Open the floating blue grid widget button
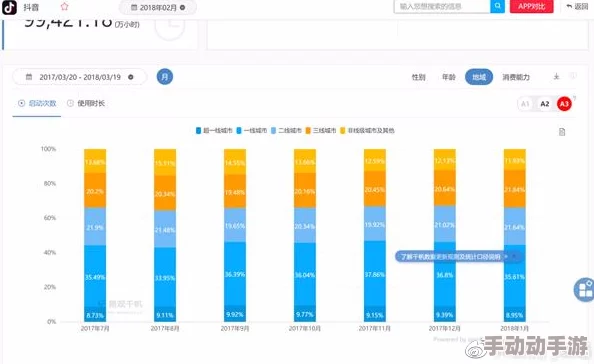 coord(585,290)
